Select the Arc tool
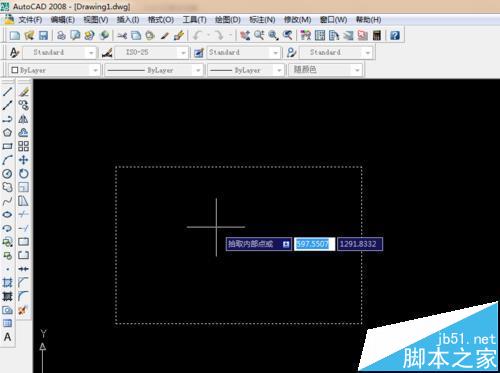Image resolution: width=500 pixels, height=373 pixels. 7,160
